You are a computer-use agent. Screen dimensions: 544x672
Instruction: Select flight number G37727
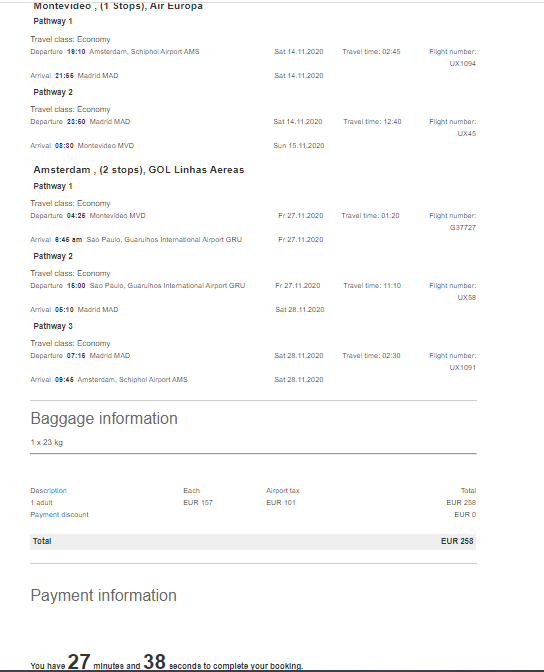pyautogui.click(x=463, y=228)
